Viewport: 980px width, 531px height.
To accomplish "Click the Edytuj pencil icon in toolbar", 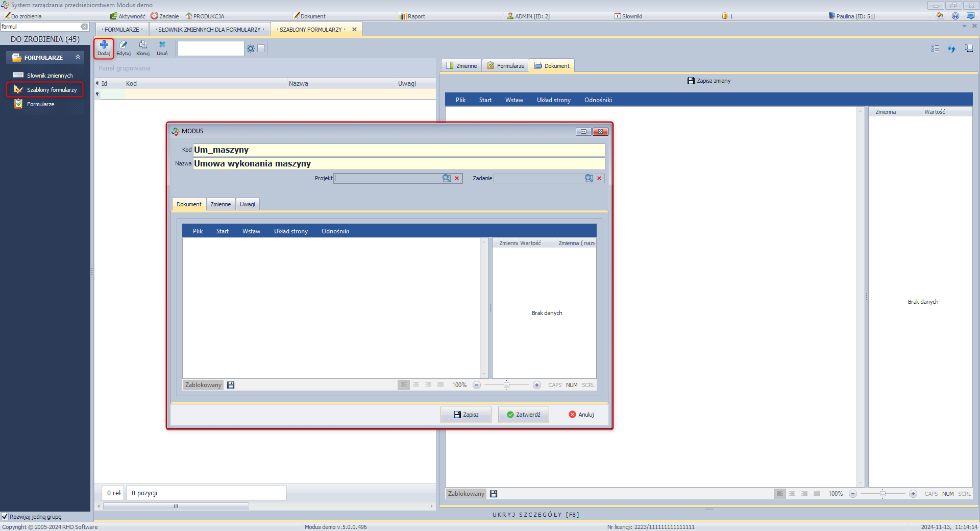I will tap(123, 45).
